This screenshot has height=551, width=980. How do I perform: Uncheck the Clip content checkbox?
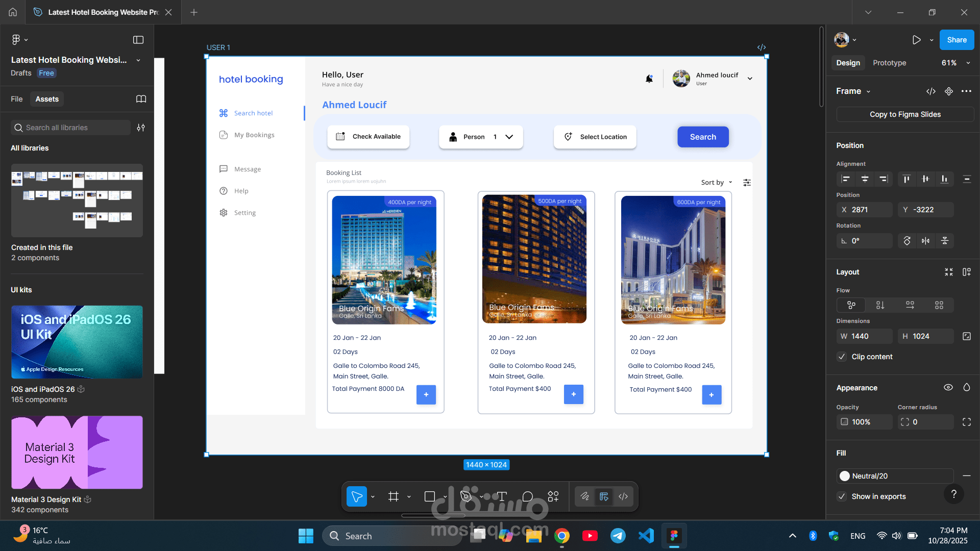coord(841,357)
